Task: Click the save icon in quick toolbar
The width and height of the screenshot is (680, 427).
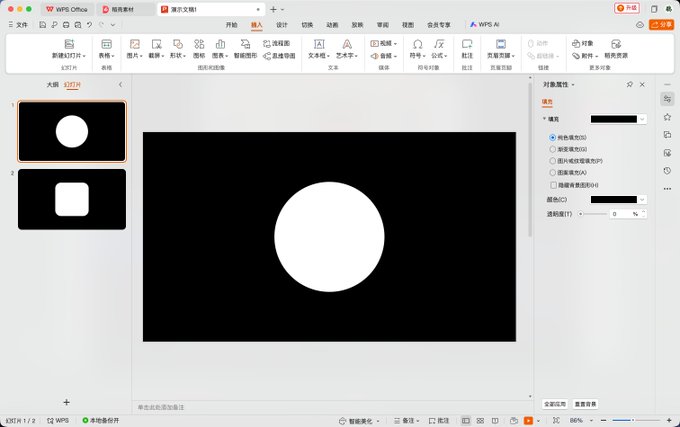Action: click(42, 25)
